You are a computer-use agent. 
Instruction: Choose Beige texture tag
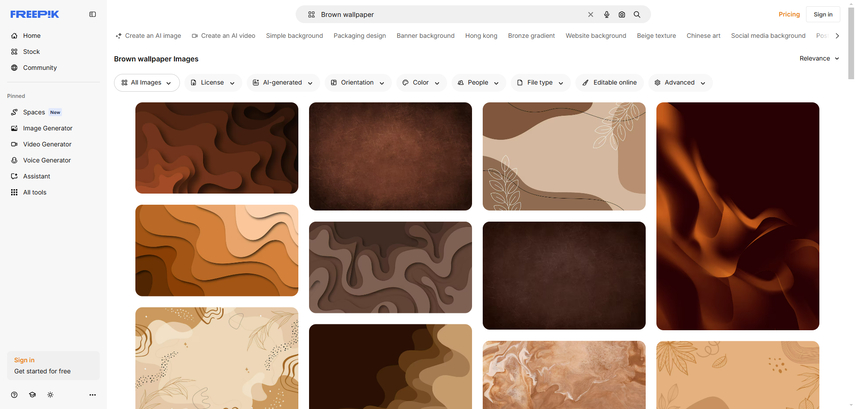[x=656, y=36]
